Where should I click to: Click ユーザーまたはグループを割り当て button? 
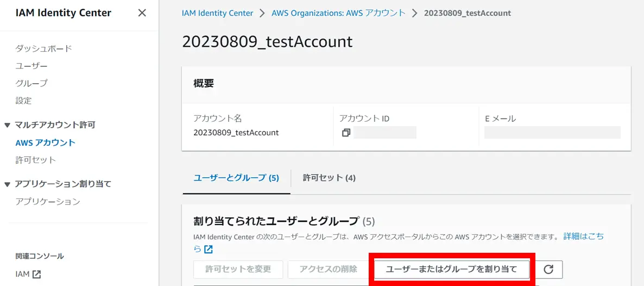[x=451, y=270]
